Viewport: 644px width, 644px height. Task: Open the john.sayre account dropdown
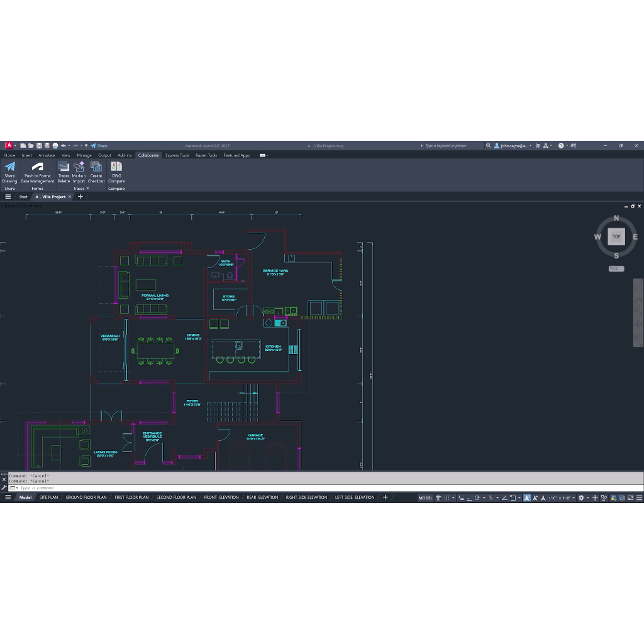pyautogui.click(x=513, y=146)
